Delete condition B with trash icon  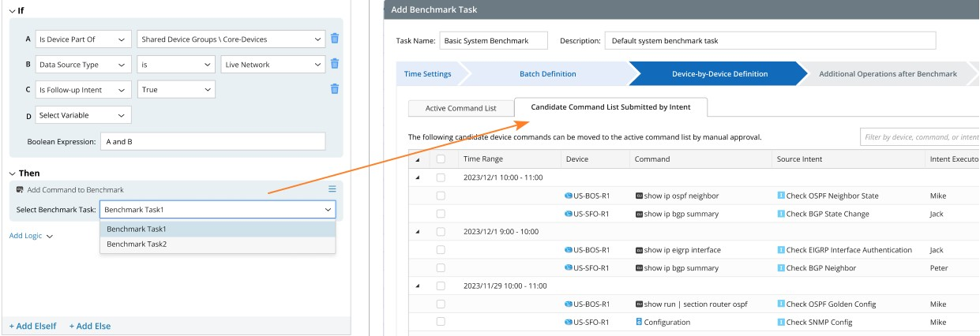click(335, 64)
